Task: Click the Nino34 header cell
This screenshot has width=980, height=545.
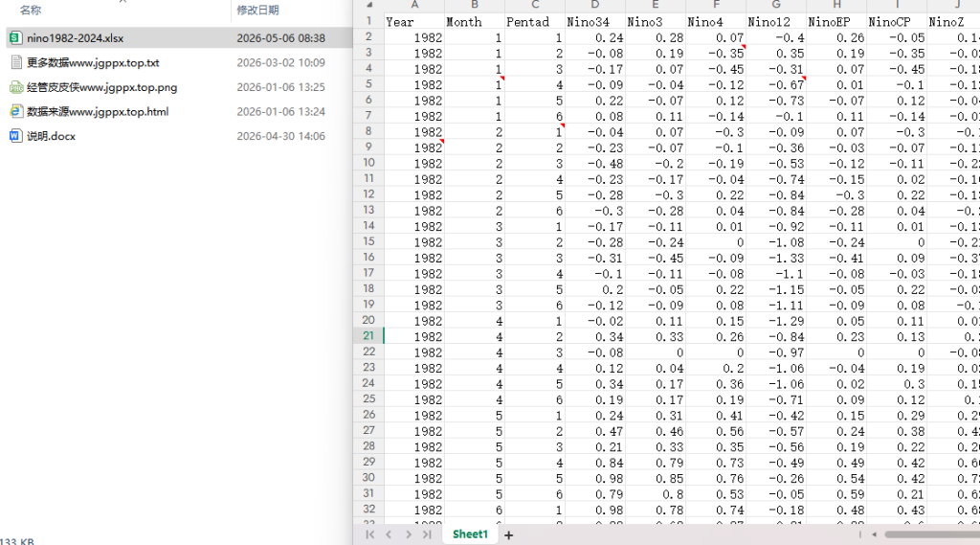Action: click(x=595, y=22)
